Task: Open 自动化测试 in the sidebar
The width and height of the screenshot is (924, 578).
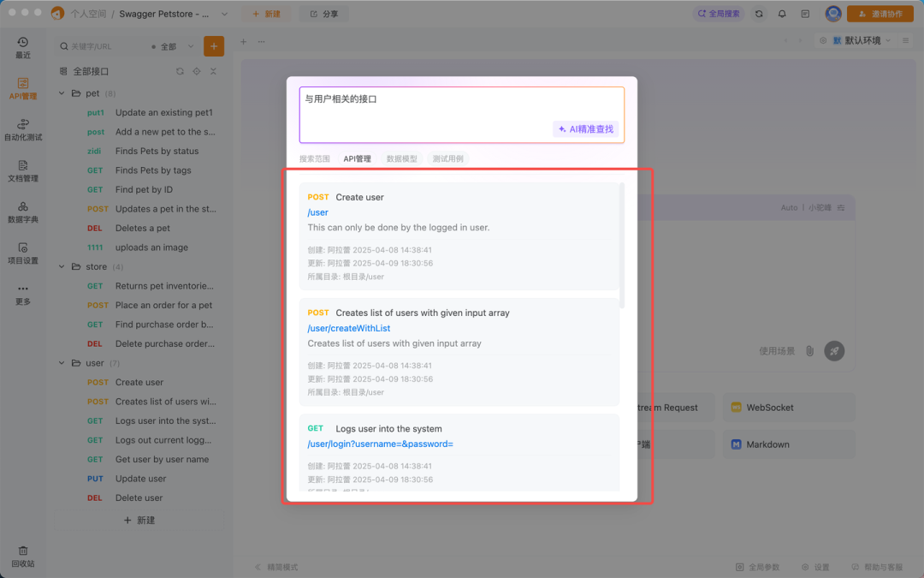Action: tap(22, 130)
